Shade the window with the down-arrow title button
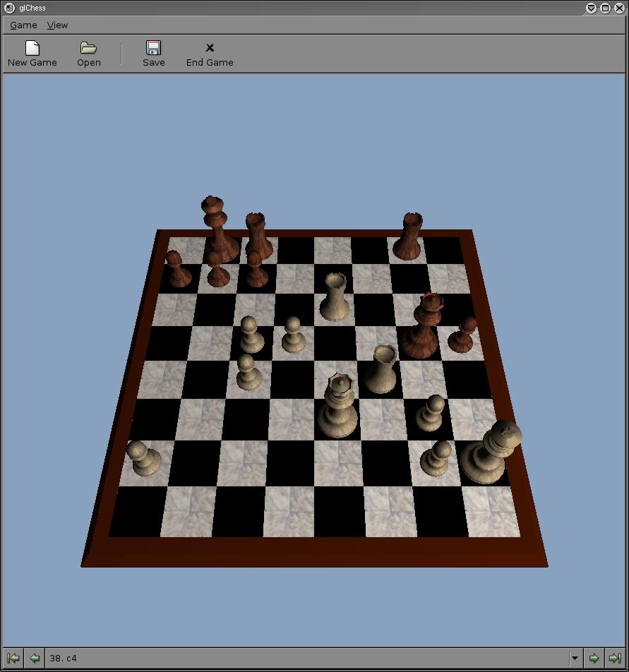Viewport: 629px width, 672px height. (x=591, y=8)
